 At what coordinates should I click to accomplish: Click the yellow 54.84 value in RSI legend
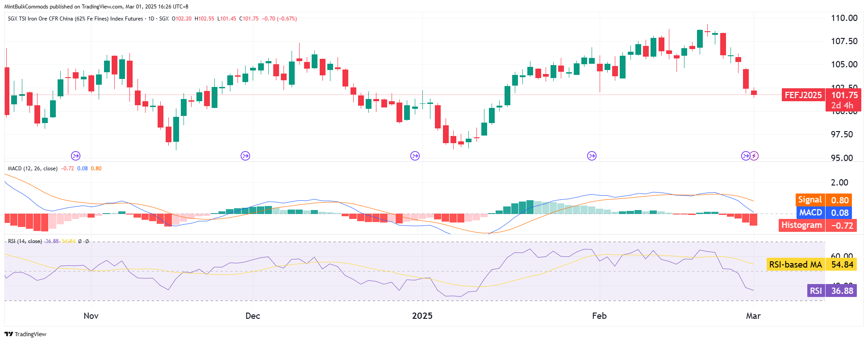69,241
